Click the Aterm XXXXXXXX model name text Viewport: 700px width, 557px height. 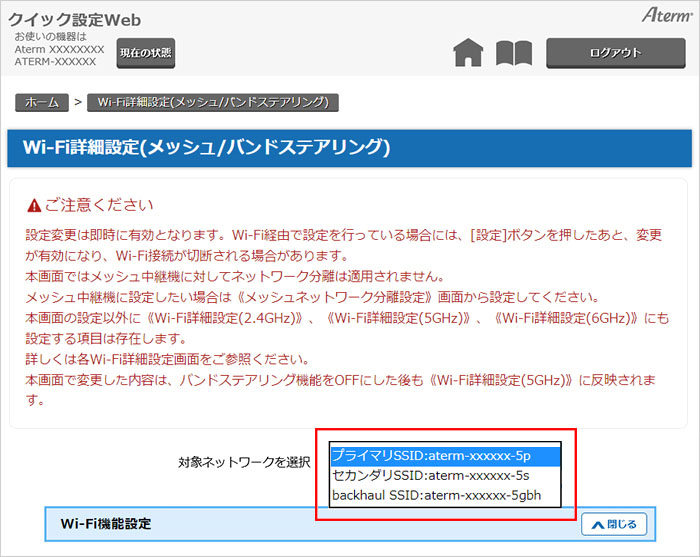59,49
